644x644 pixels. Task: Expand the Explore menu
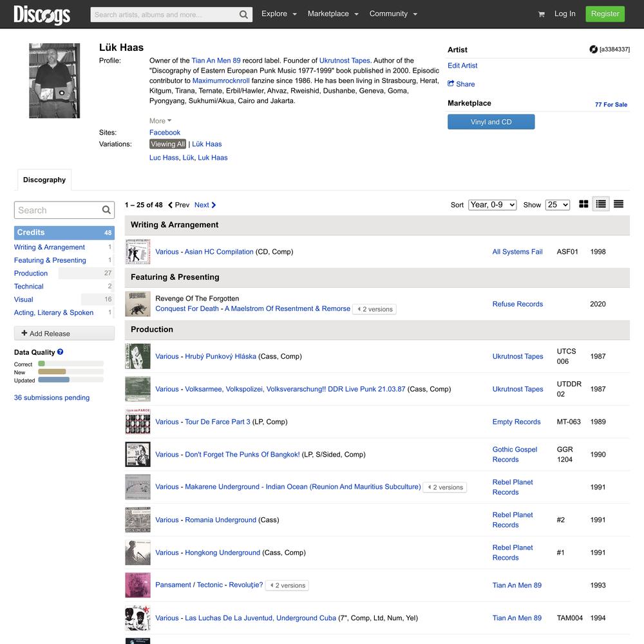(x=279, y=14)
